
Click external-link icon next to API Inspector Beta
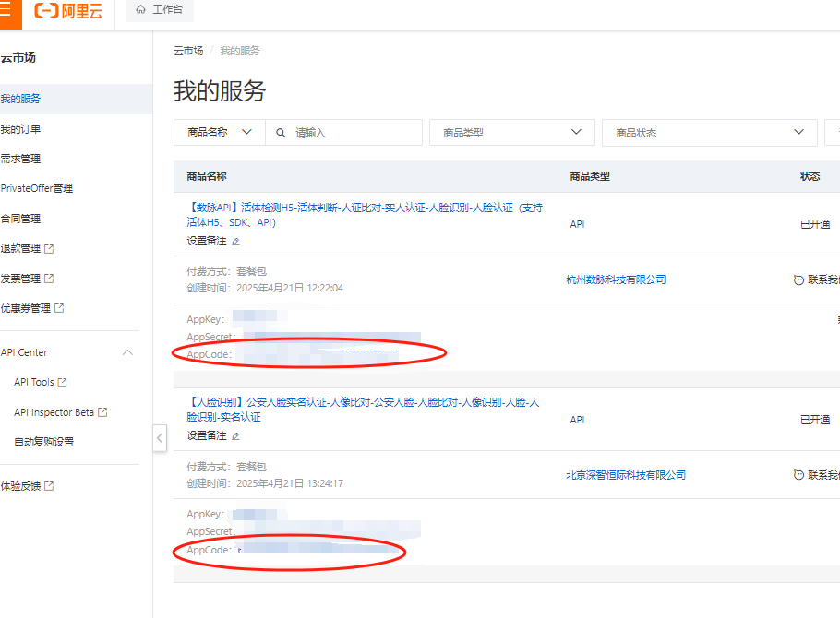tap(102, 412)
